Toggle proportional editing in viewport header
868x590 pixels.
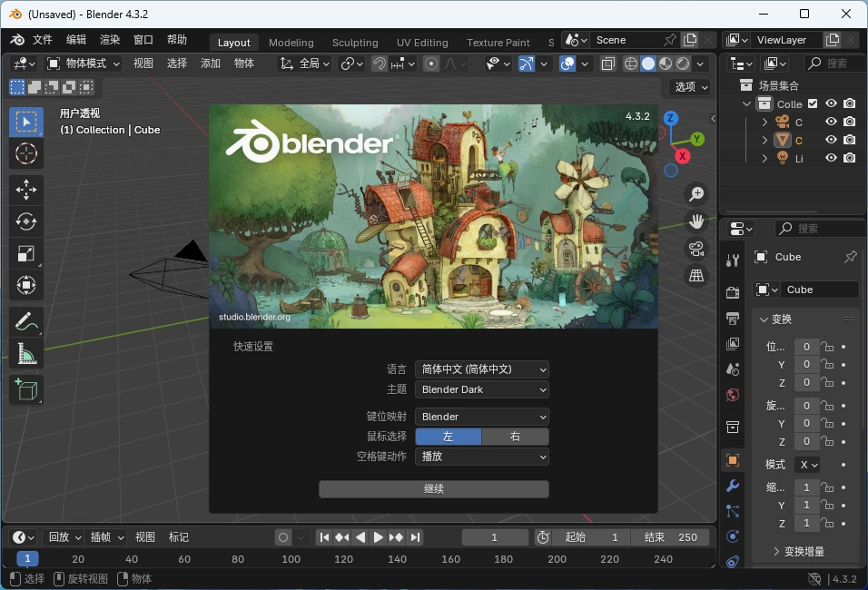pyautogui.click(x=430, y=64)
